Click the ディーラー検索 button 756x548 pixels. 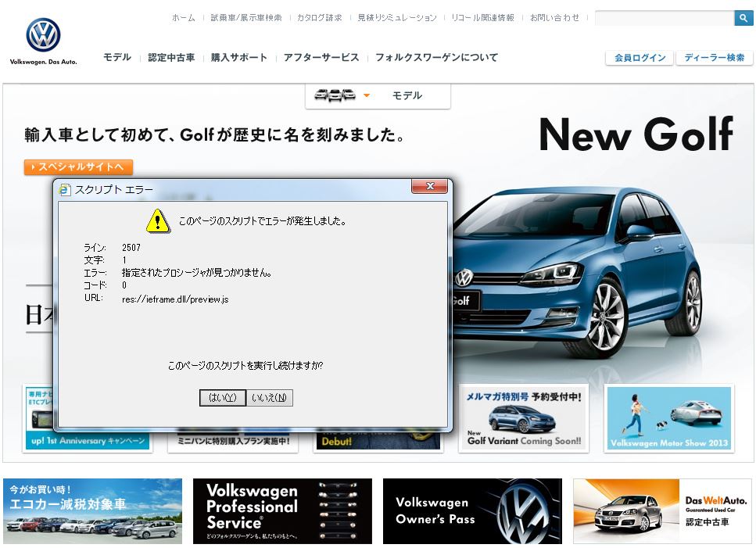pos(715,58)
